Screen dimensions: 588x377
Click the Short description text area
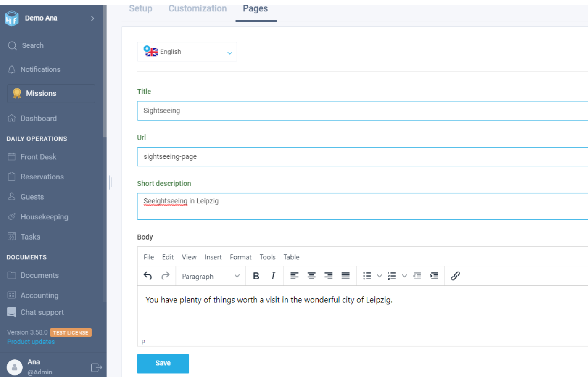tap(362, 206)
